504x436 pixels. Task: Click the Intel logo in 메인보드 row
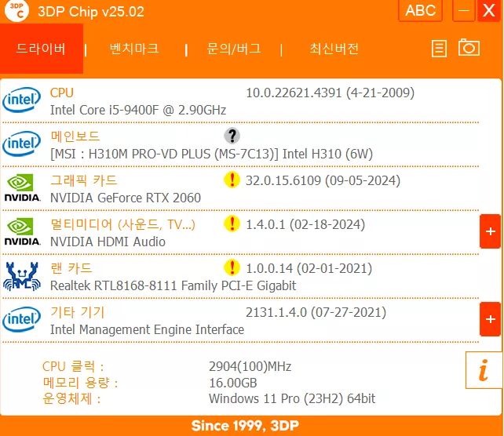pos(21,144)
